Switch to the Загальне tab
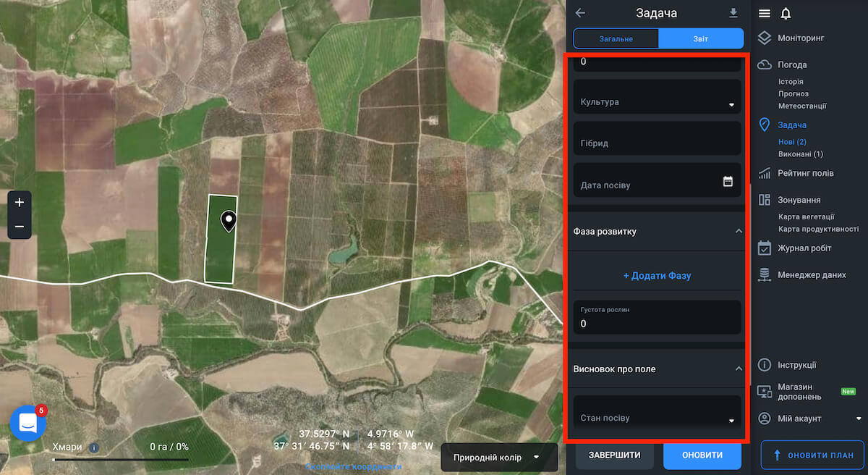868x475 pixels. point(616,38)
